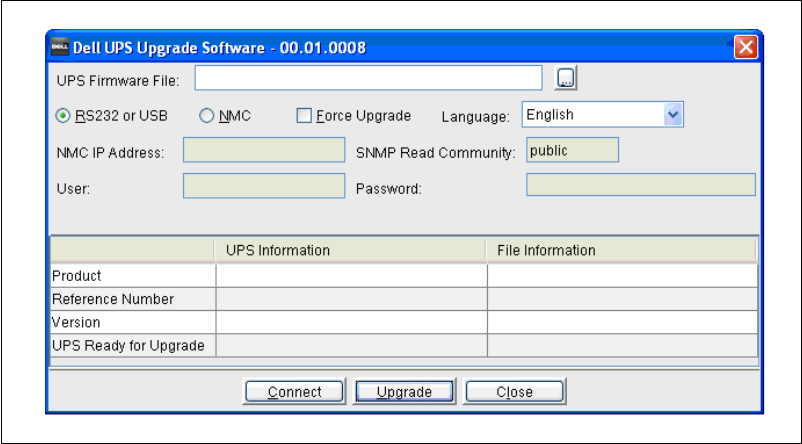This screenshot has height=444, width=802.
Task: Click the UPS Firmware File input field
Action: [x=368, y=78]
